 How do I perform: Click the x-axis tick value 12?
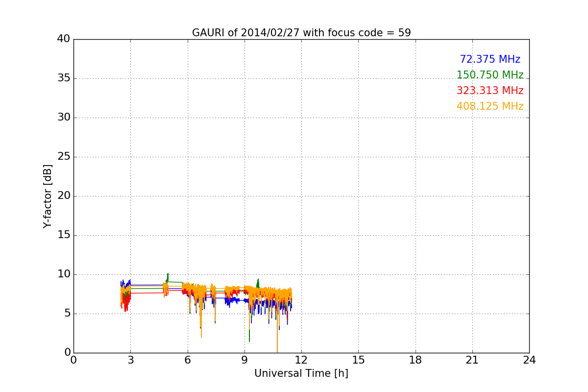click(301, 360)
